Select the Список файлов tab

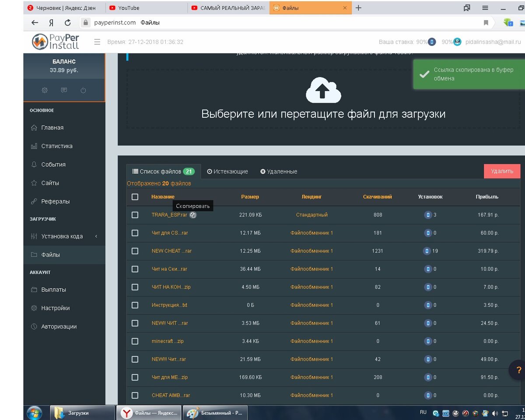coord(164,171)
